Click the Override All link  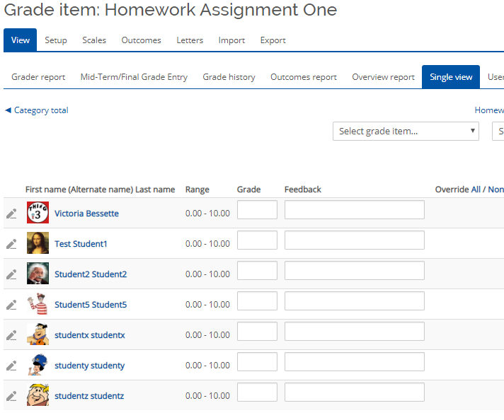(x=476, y=189)
